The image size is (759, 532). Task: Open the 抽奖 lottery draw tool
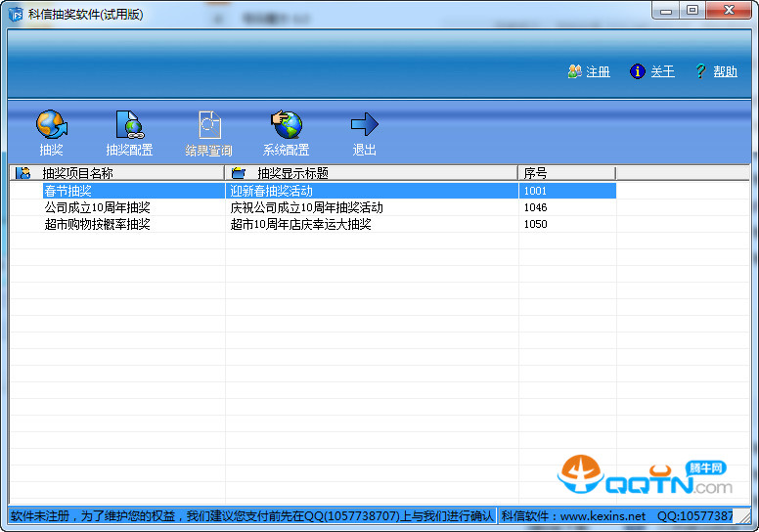pos(51,125)
